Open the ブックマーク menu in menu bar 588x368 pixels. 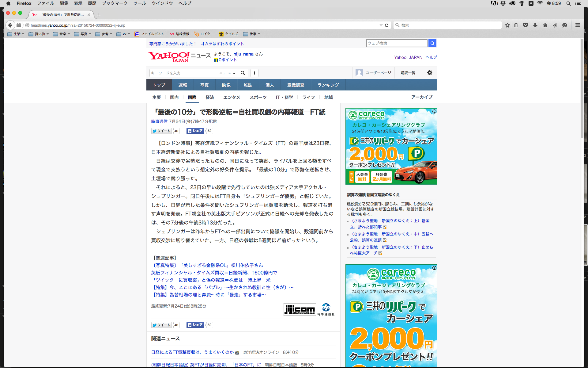(x=115, y=3)
